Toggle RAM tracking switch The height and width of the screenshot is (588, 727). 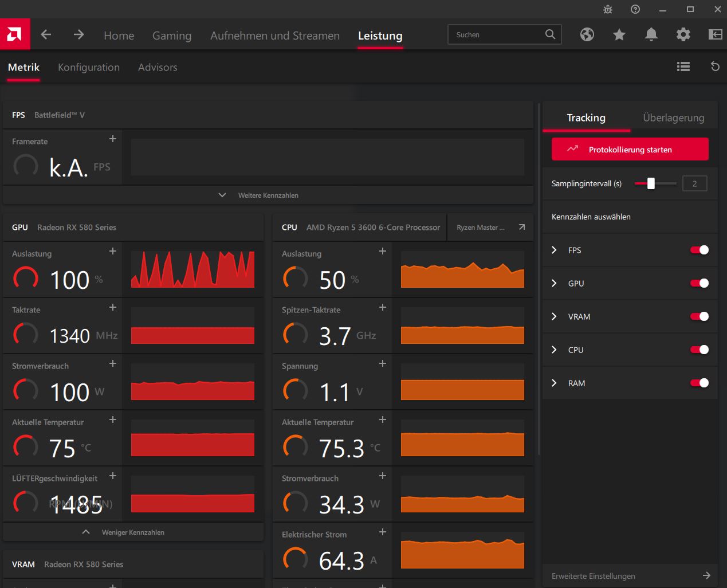(700, 383)
